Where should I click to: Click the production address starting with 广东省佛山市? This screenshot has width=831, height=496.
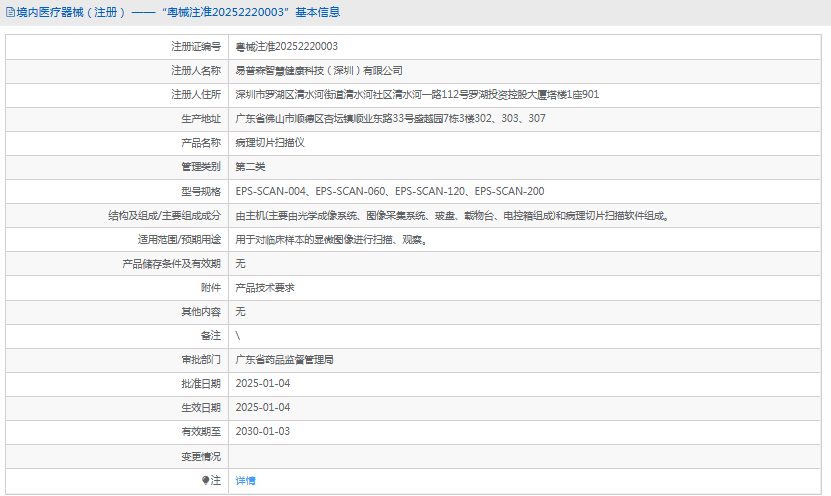pyautogui.click(x=390, y=118)
